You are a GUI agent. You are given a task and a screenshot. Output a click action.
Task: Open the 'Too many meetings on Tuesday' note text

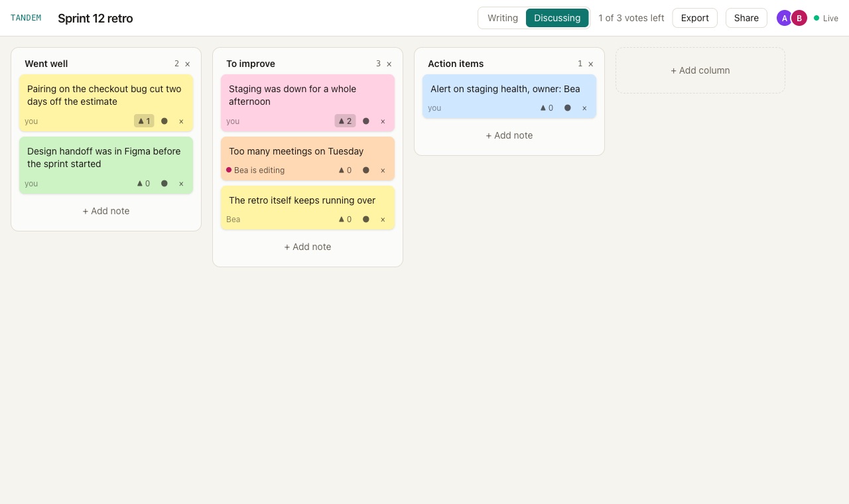(296, 151)
